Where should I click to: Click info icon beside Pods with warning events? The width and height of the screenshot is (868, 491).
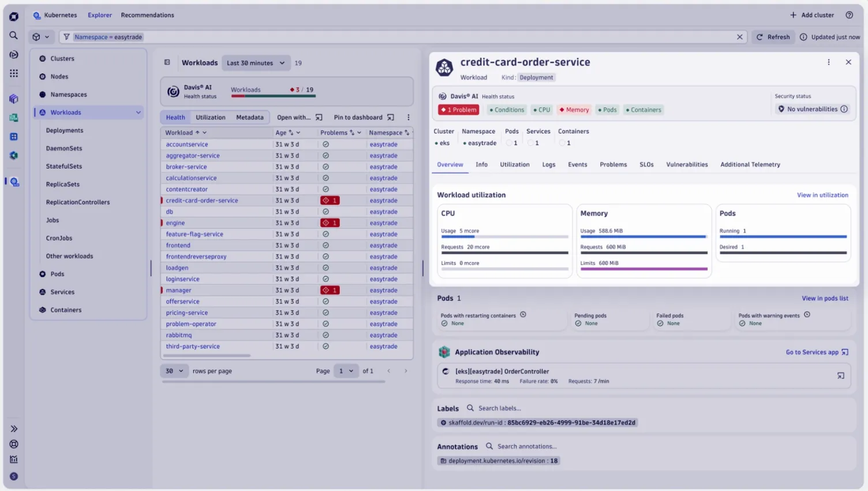807,315
